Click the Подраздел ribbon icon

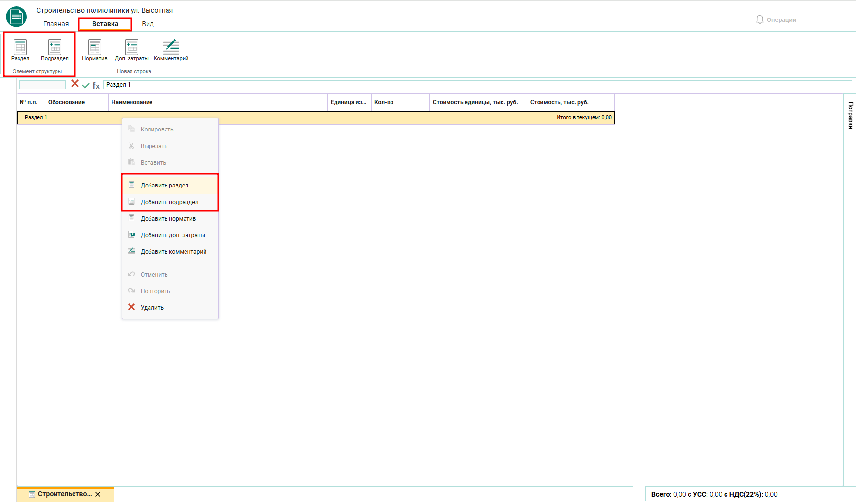click(x=55, y=51)
